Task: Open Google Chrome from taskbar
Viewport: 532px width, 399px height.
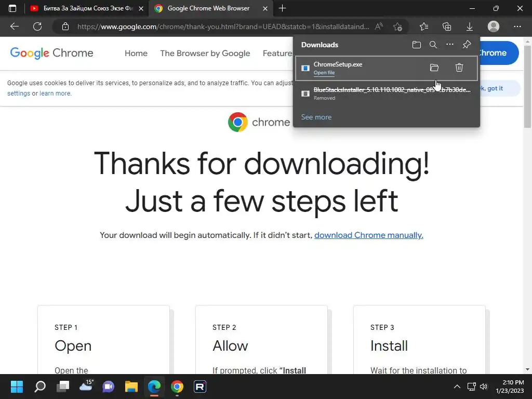Action: click(177, 387)
